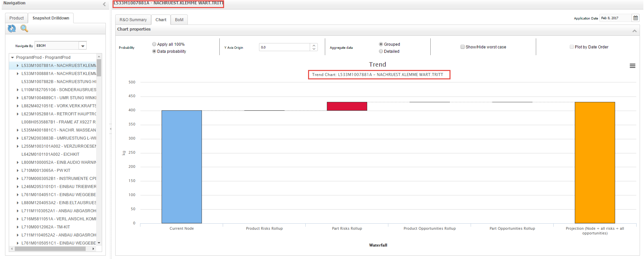Click the orange Projection bar in chart
Viewport: 644px width, 259px height.
pyautogui.click(x=595, y=162)
